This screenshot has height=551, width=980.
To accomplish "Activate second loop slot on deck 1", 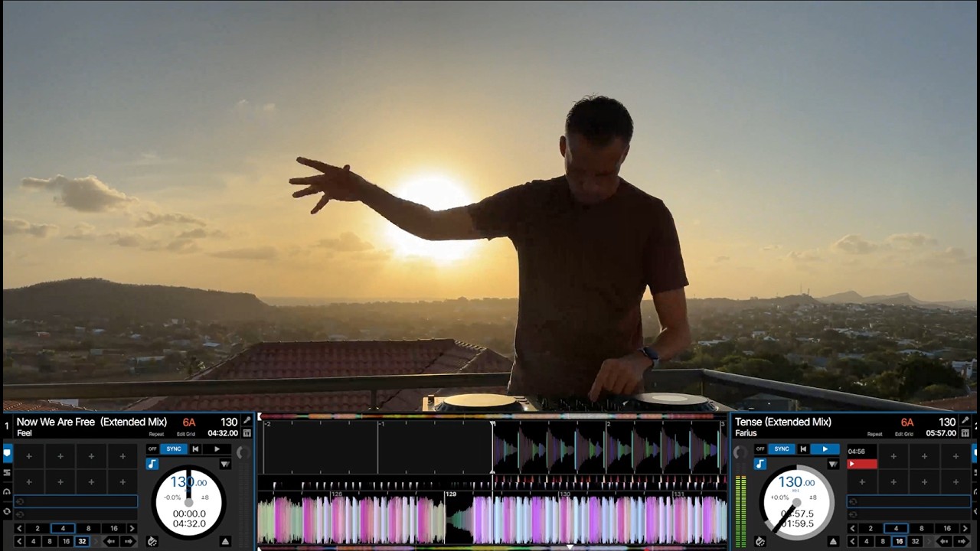I will click(x=76, y=514).
